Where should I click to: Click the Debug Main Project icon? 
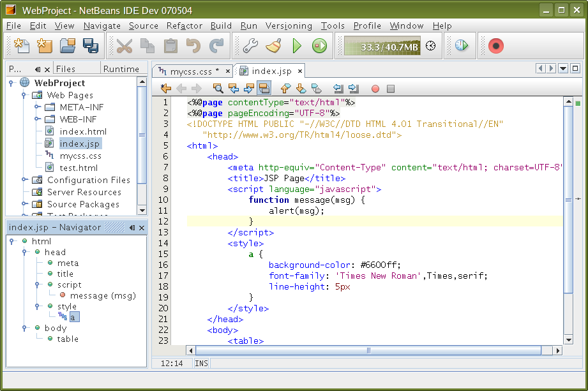(319, 46)
